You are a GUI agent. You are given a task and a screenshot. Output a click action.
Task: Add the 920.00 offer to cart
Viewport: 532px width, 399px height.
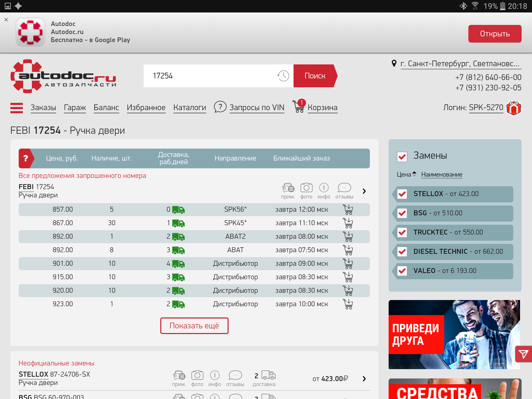pos(348,290)
